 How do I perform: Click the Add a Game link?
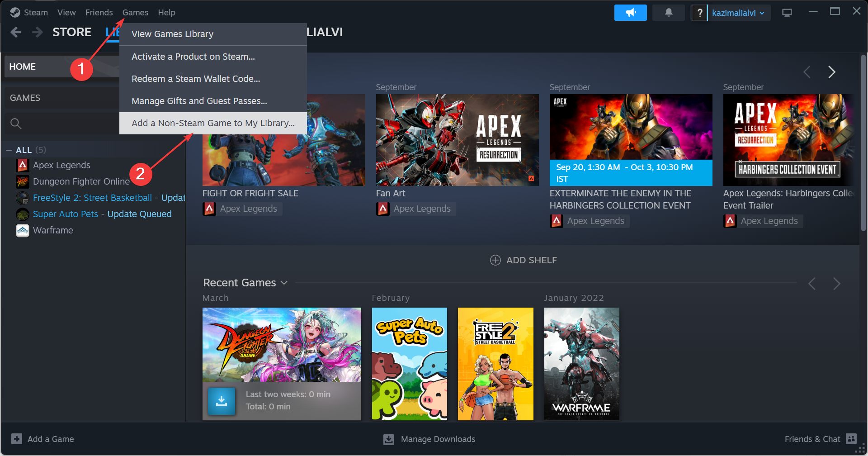point(51,439)
